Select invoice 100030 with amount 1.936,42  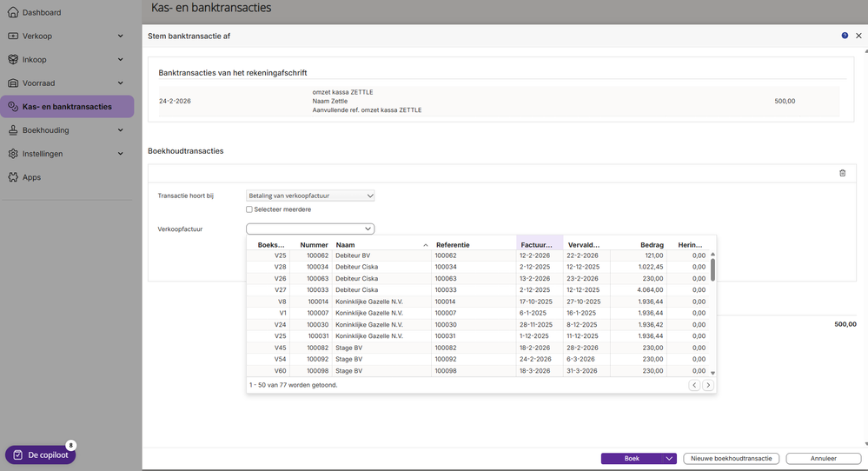coord(478,324)
